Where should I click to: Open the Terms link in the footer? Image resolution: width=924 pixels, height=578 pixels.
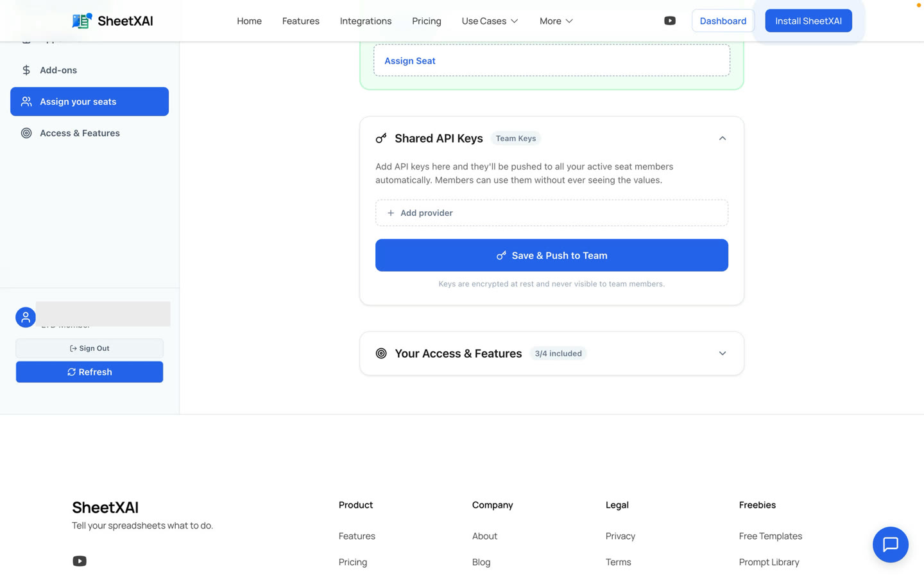[x=619, y=562]
